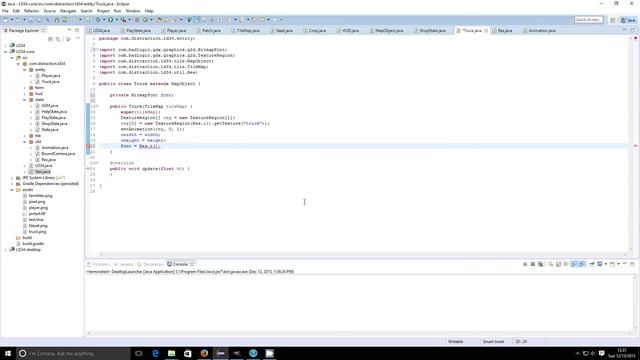Click the Debug (bug) toolbar icon
The width and height of the screenshot is (640, 360).
[x=98, y=20]
